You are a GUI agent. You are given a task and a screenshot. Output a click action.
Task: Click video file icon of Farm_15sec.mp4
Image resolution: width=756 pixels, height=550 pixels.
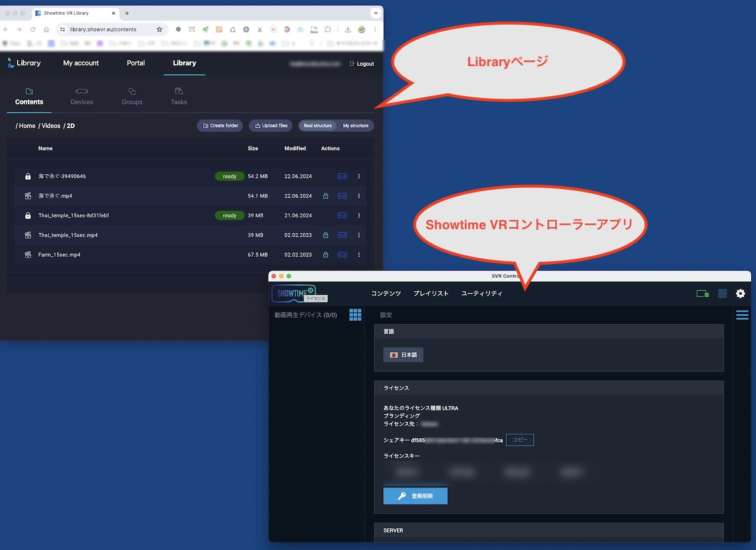pos(28,255)
